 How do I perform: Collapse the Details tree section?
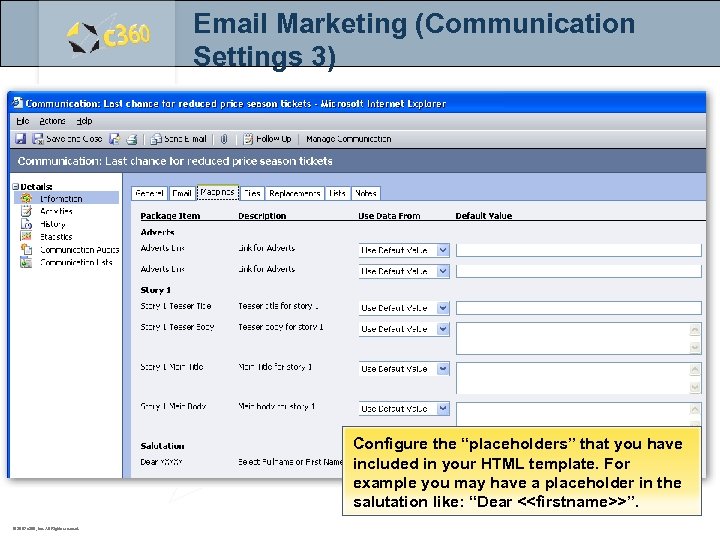click(16, 186)
